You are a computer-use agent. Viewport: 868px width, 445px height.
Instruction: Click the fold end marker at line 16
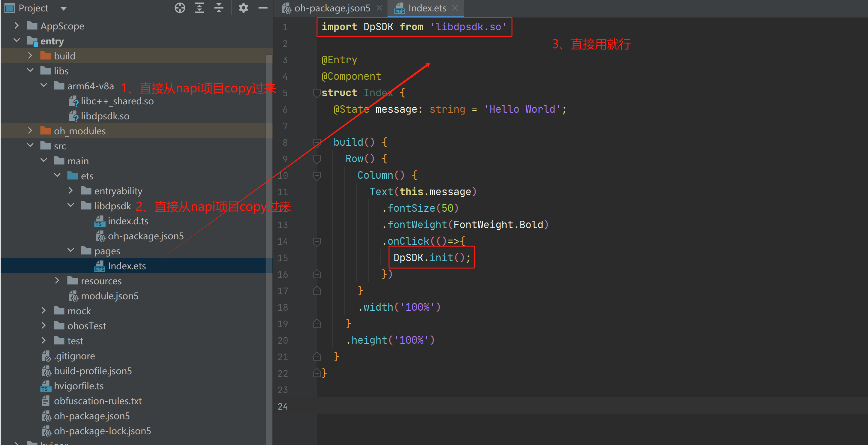tap(317, 274)
